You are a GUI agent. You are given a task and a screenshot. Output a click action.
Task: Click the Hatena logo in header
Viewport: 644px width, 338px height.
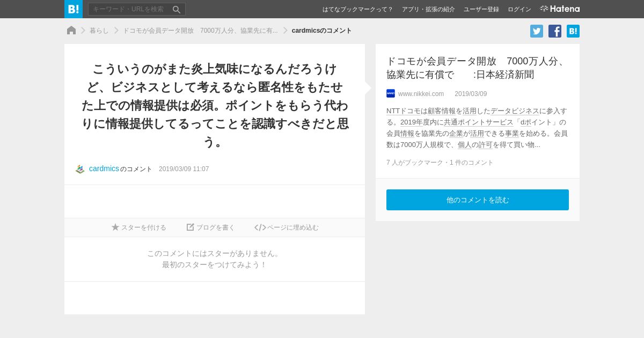pyautogui.click(x=560, y=9)
